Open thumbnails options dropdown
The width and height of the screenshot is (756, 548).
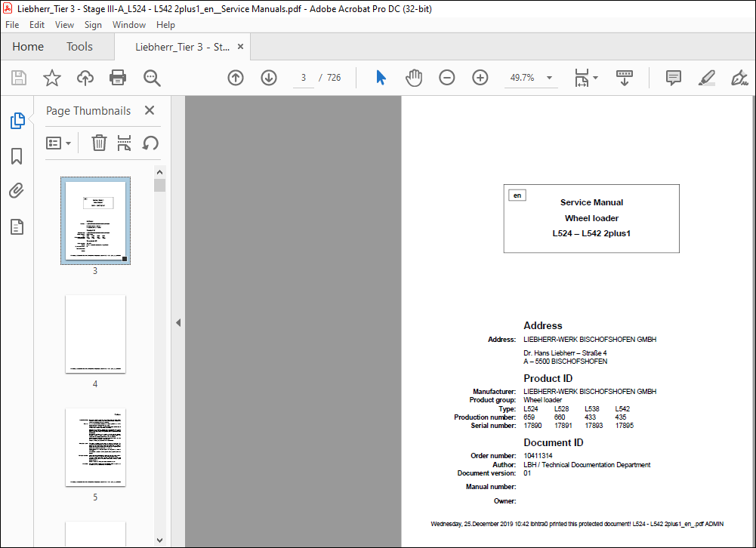pos(58,143)
